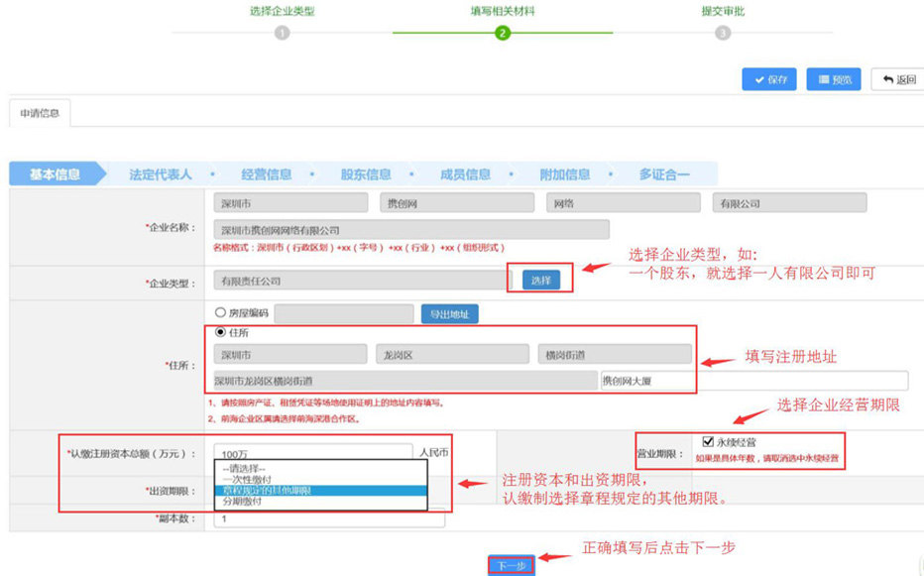Click the 申请信息 tab

tap(39, 112)
